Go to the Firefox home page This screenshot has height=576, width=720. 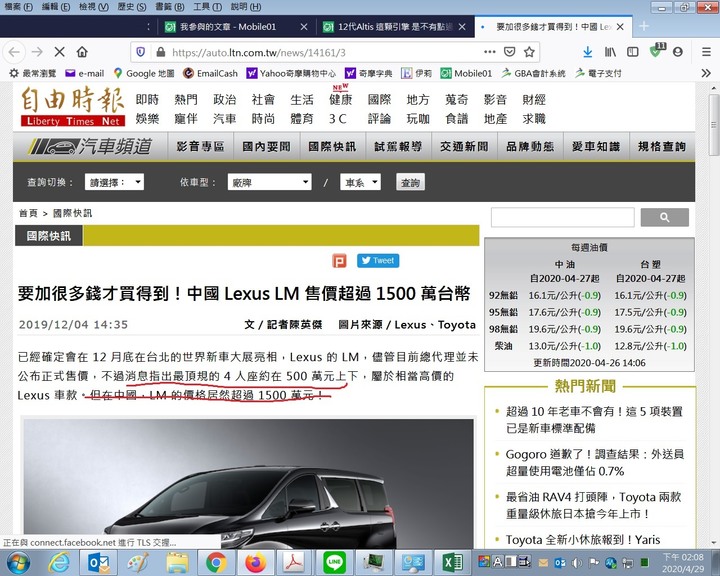point(82,52)
